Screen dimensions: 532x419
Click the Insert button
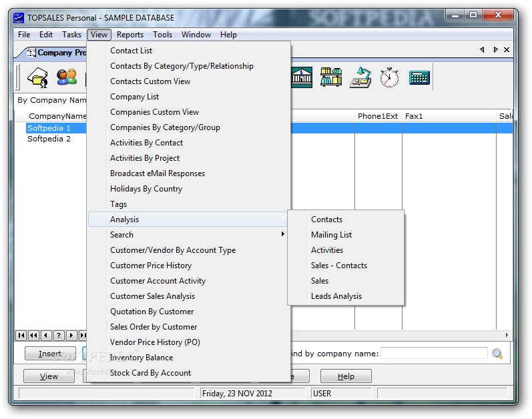(x=50, y=354)
